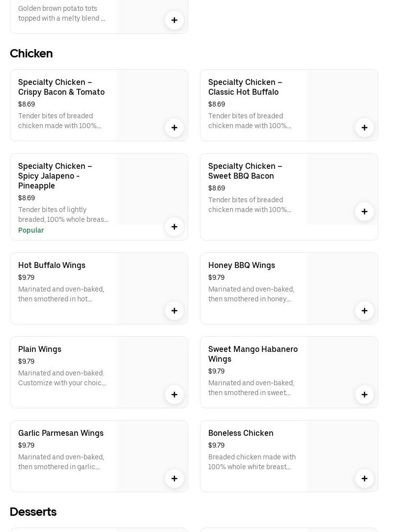
Task: View Boneless Chicken item details
Action: click(x=241, y=433)
